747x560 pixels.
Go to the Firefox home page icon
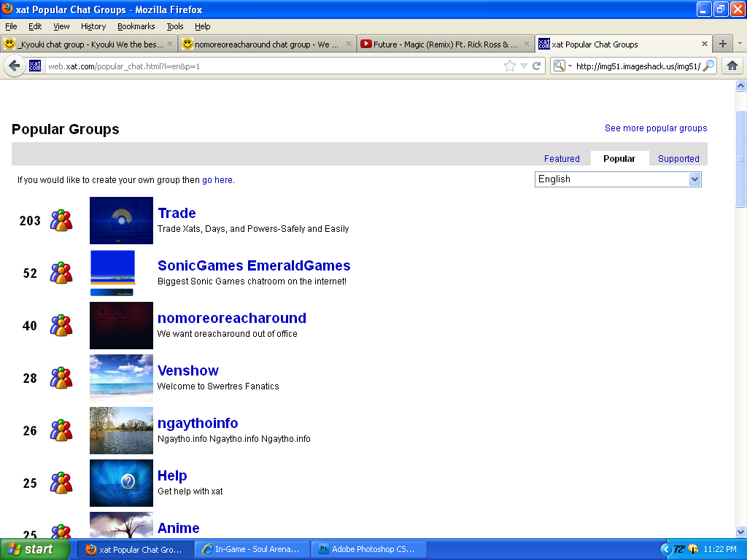click(732, 66)
